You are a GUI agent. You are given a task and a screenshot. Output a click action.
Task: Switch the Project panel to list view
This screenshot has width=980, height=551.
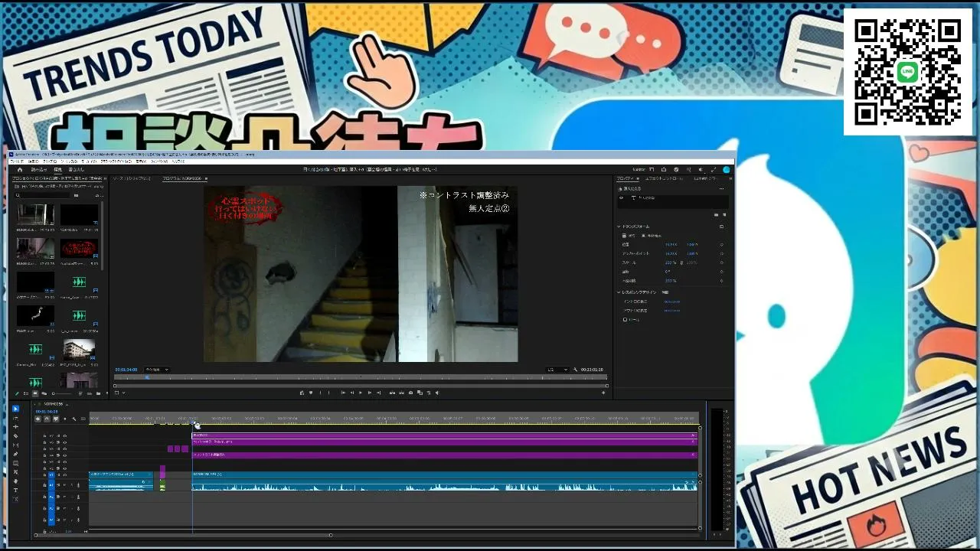26,393
